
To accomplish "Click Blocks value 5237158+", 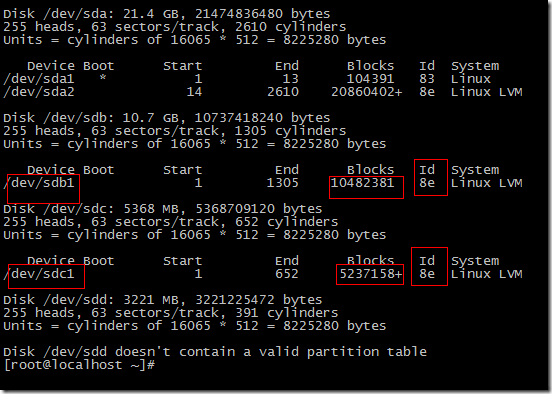I will (x=371, y=274).
